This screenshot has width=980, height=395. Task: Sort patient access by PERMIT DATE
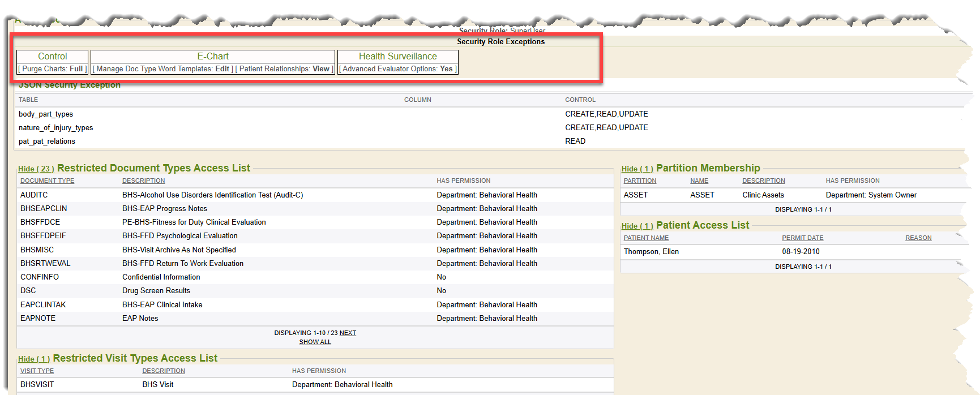[802, 238]
